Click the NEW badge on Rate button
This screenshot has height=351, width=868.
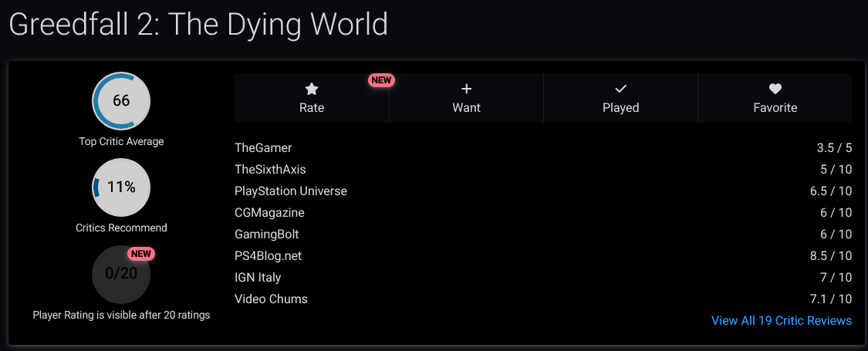(x=381, y=80)
